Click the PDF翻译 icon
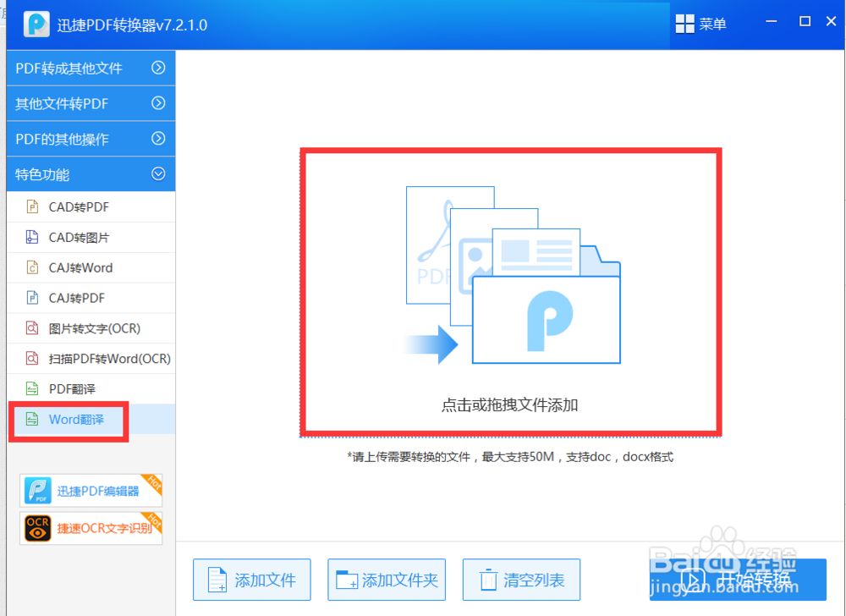 32,388
